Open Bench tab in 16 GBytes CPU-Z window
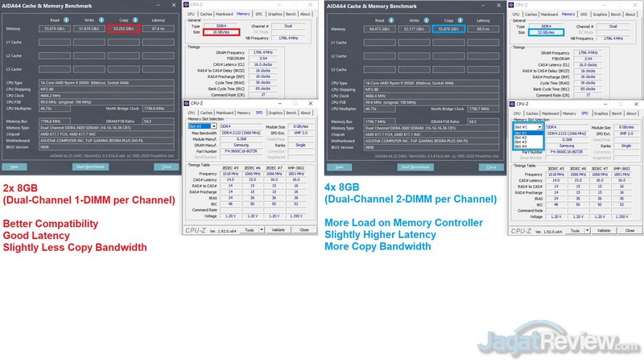 (x=291, y=14)
